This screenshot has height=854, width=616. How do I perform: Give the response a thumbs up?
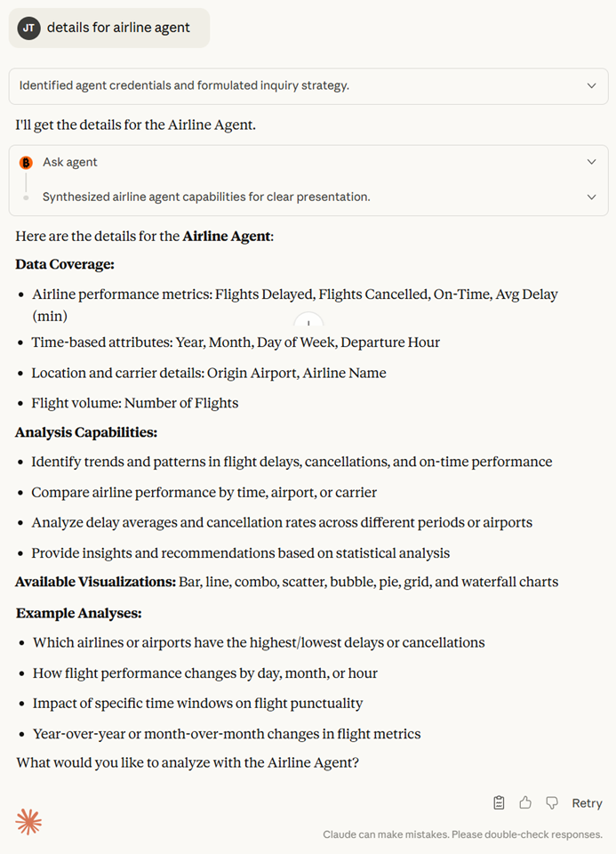click(x=525, y=802)
